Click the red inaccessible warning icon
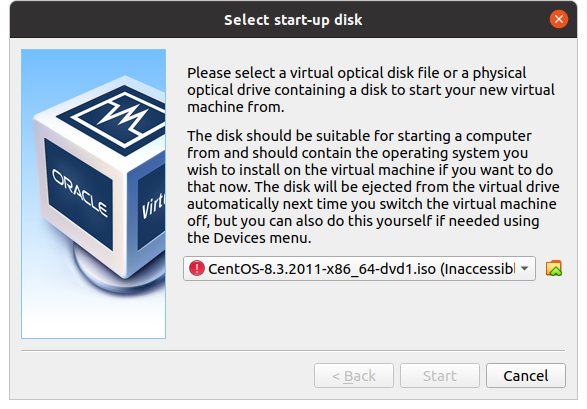 [x=197, y=268]
